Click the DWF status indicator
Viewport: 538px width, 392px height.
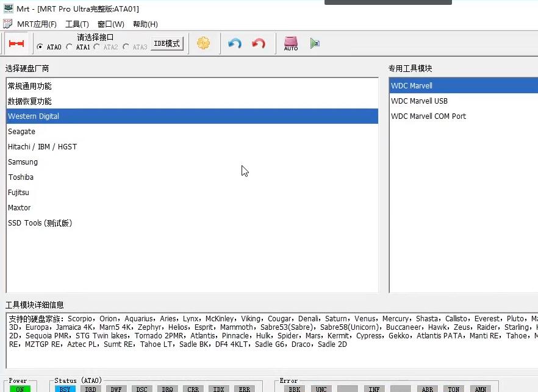pos(117,389)
